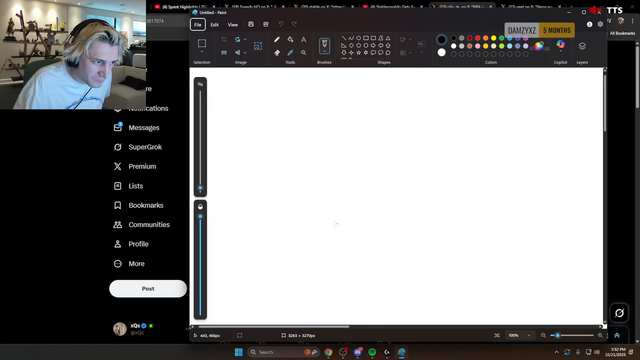Click the Post button on X

point(148,289)
